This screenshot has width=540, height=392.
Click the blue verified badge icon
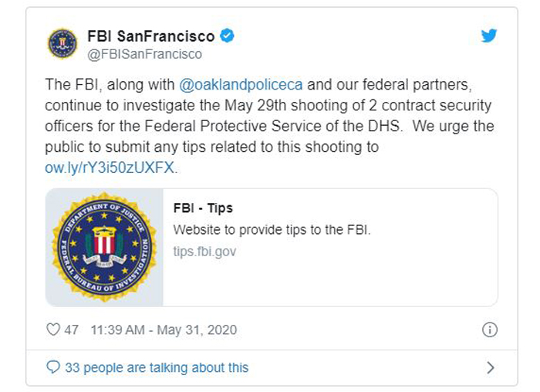point(227,35)
